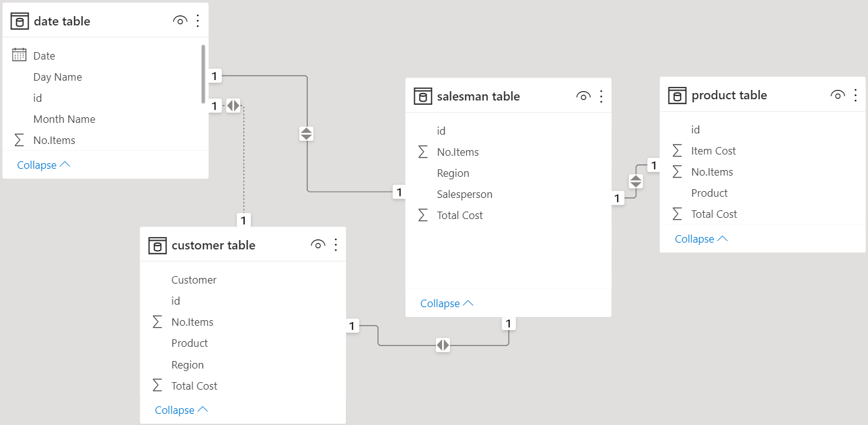Toggle the eye icon on the product table
The width and height of the screenshot is (868, 425).
coord(837,95)
